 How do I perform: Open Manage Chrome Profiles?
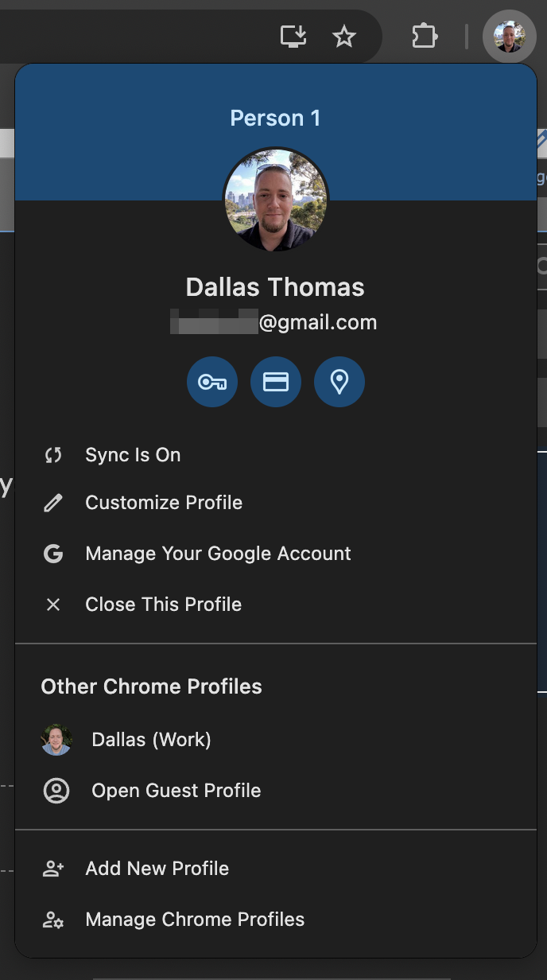195,920
